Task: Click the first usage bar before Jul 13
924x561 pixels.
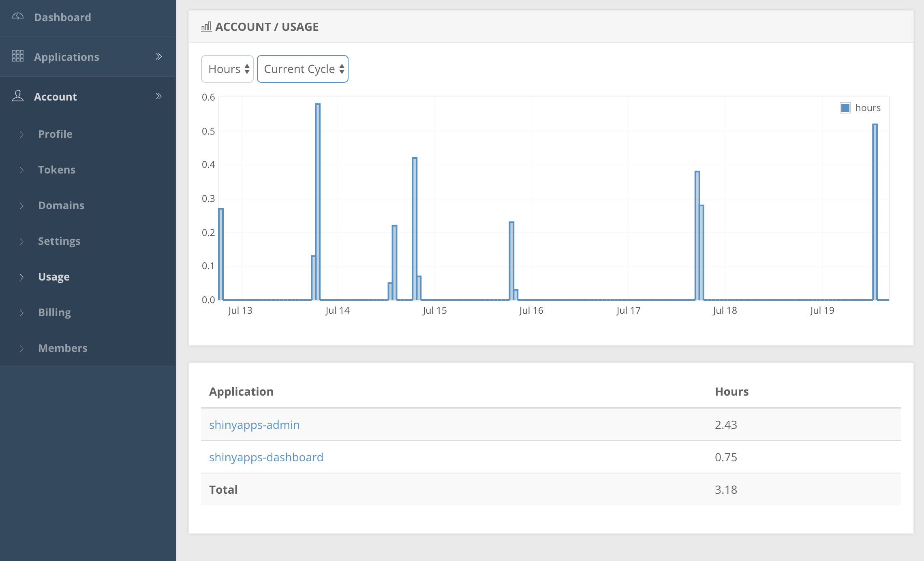Action: tap(221, 254)
